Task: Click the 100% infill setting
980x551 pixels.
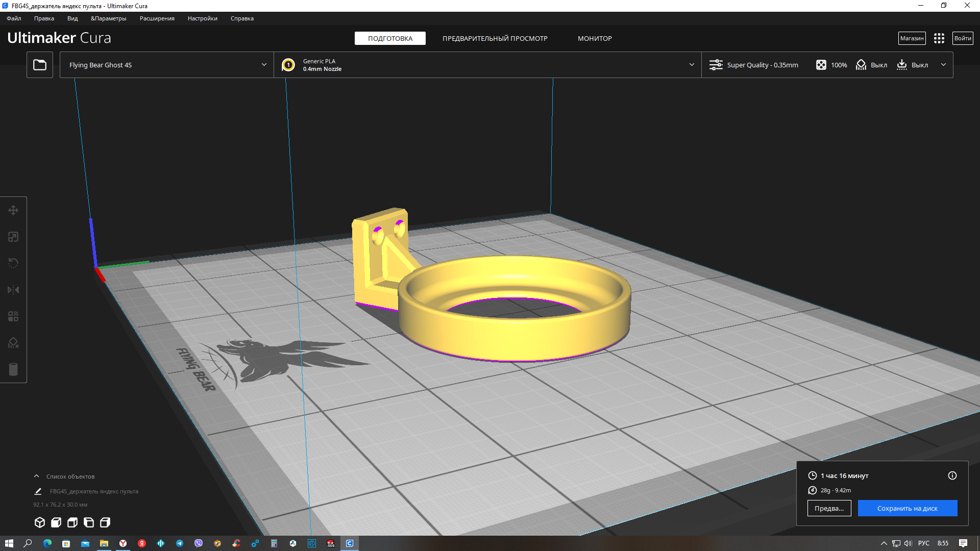Action: pyautogui.click(x=831, y=65)
